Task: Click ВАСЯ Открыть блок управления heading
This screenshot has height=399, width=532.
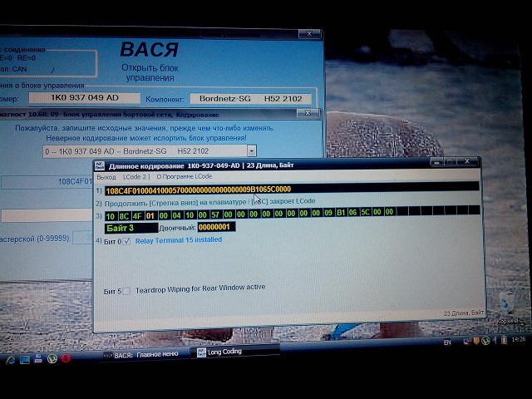Action: 150,62
